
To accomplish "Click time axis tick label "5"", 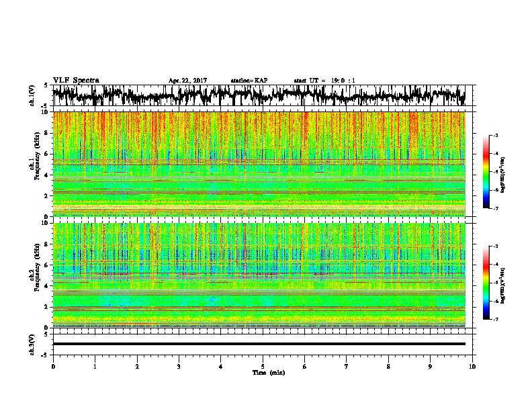I will coord(263,367).
